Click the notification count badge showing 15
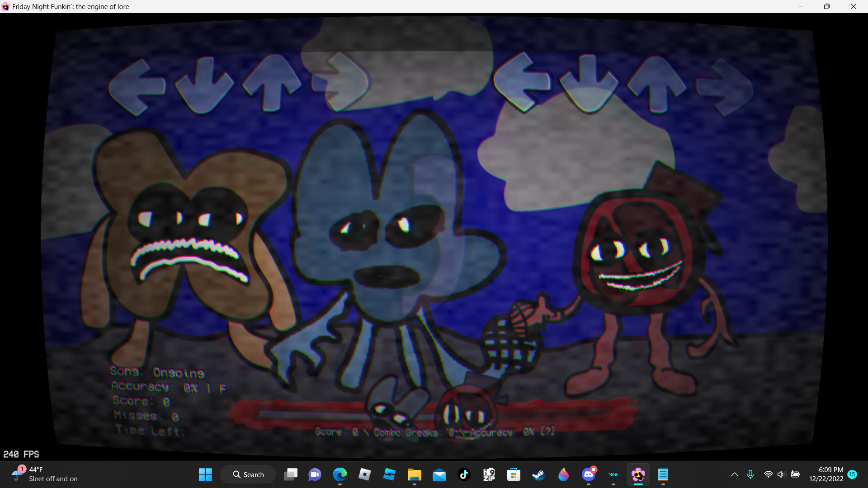Image resolution: width=868 pixels, height=488 pixels. [853, 474]
